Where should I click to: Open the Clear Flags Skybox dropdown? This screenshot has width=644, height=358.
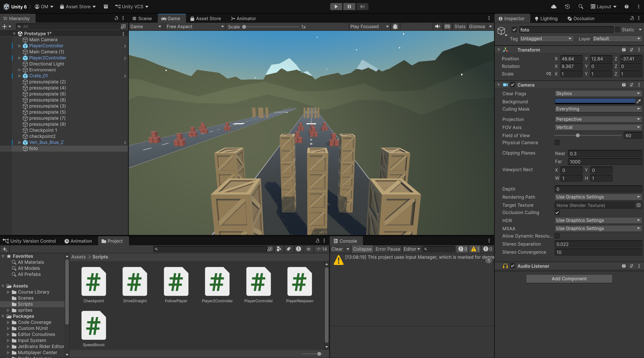coord(597,94)
